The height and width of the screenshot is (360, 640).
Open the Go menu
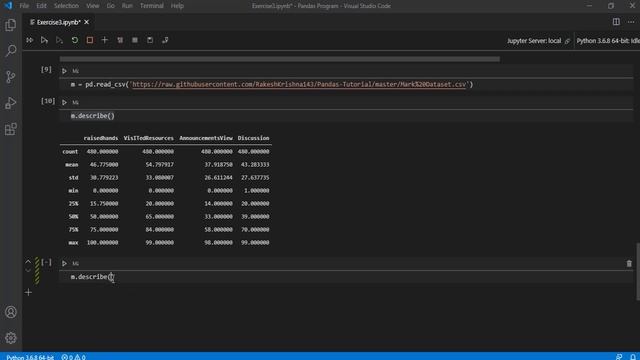[x=111, y=6]
